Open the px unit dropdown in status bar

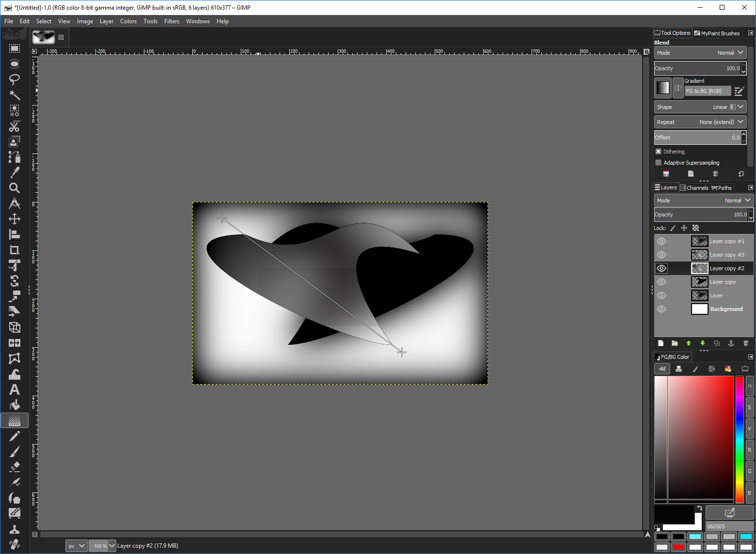(x=77, y=546)
